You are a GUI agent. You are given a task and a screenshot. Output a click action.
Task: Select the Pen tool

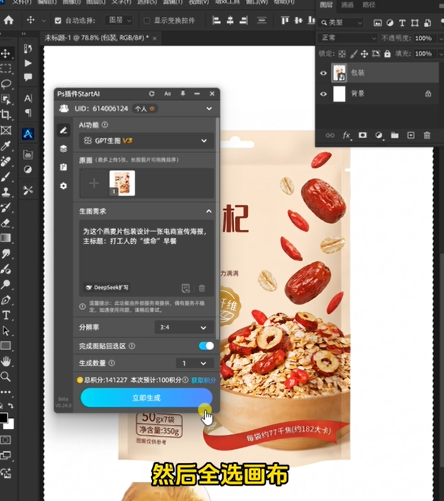click(5, 300)
